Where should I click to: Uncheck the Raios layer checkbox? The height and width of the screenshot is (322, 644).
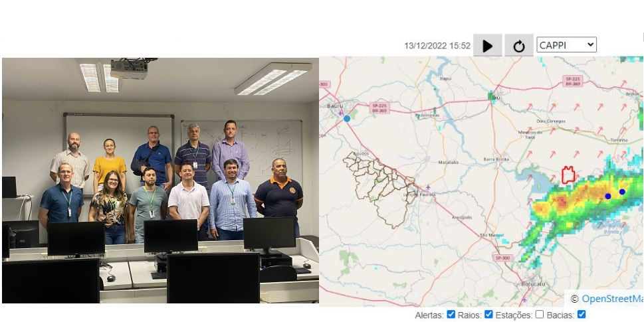[x=488, y=314]
